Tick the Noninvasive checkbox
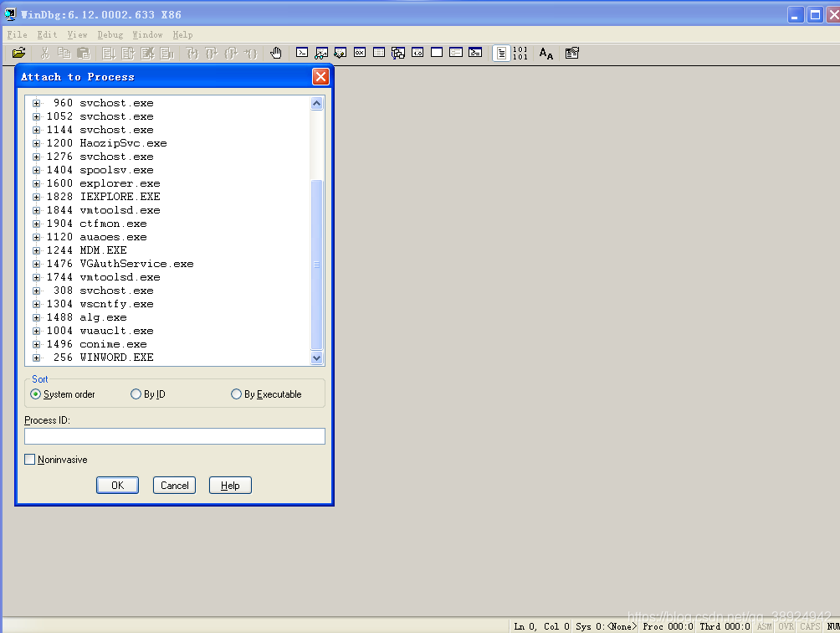The image size is (840, 633). coord(29,460)
